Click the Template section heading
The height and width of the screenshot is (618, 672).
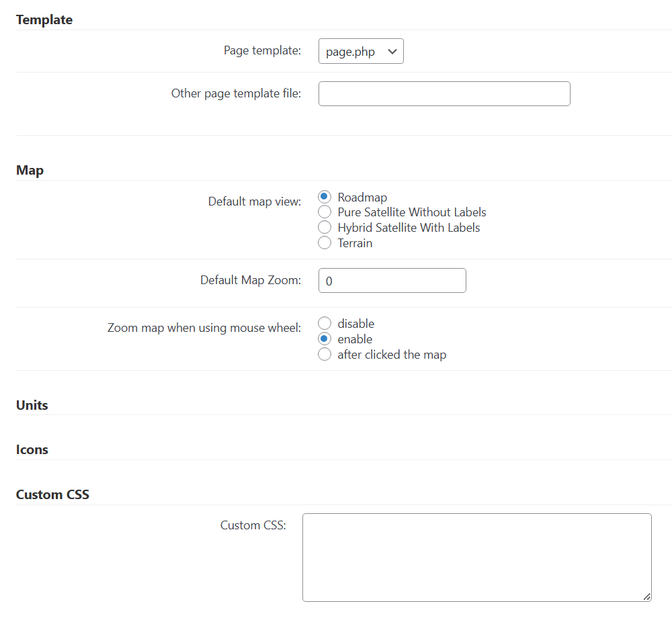(x=44, y=19)
